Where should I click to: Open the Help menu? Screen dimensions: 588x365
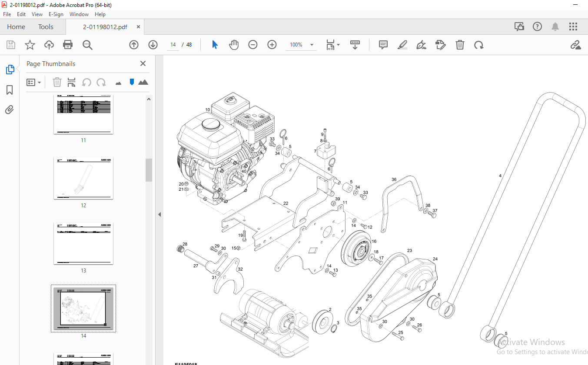(100, 14)
